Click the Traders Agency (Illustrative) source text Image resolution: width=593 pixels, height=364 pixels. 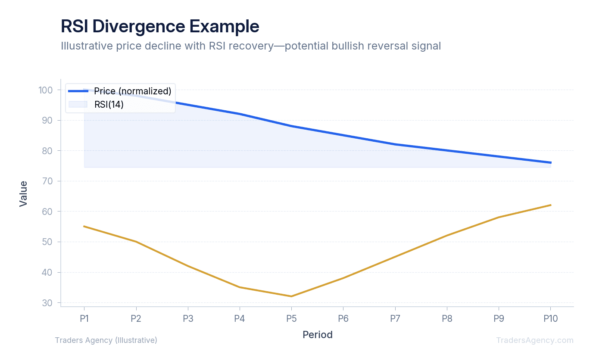[x=106, y=340]
